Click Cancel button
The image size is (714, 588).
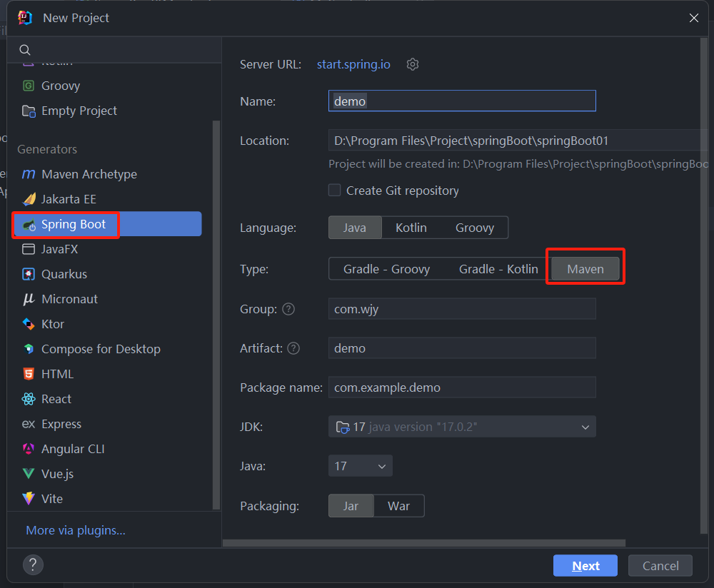click(x=660, y=566)
